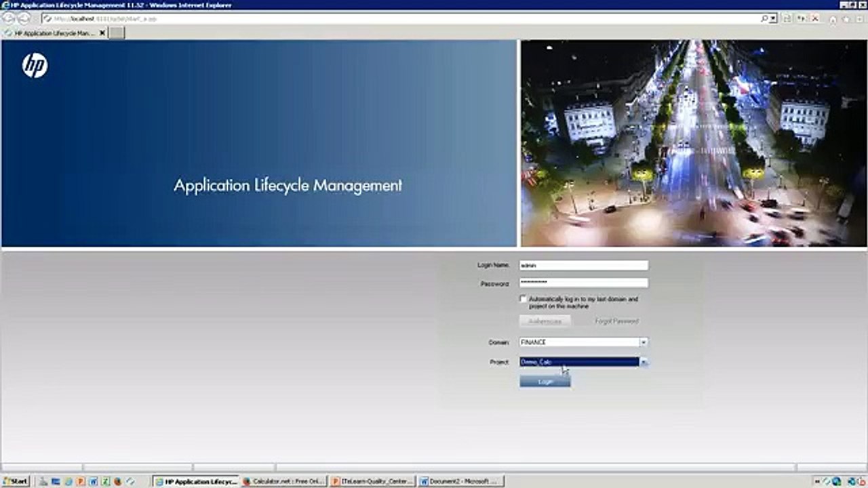Switch to Calculator.net taskbar window
The width and height of the screenshot is (868, 488).
(283, 482)
